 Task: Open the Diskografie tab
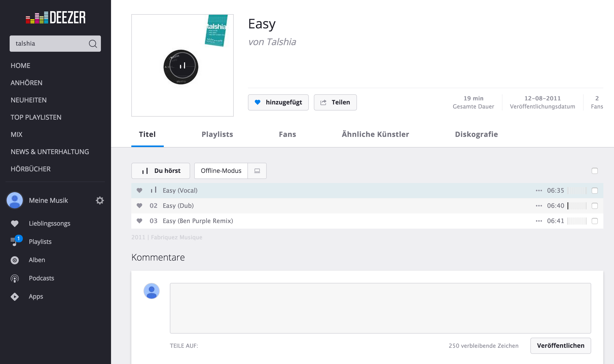pos(476,134)
